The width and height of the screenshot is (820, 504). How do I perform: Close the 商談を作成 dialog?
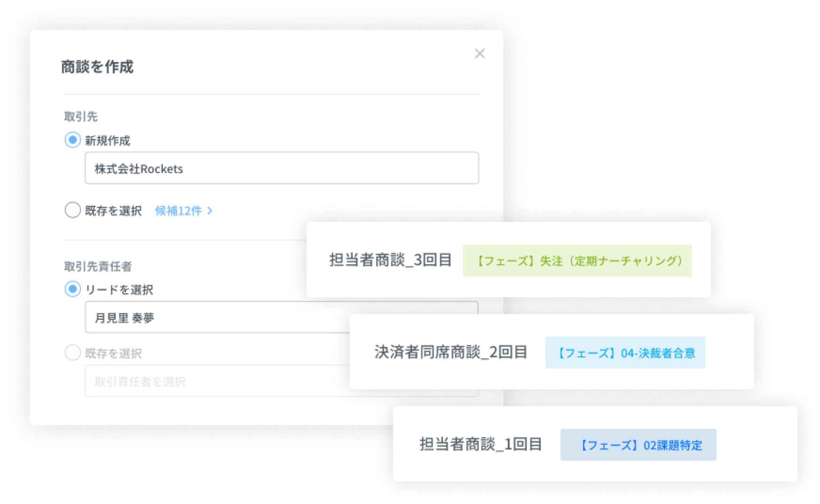click(480, 54)
